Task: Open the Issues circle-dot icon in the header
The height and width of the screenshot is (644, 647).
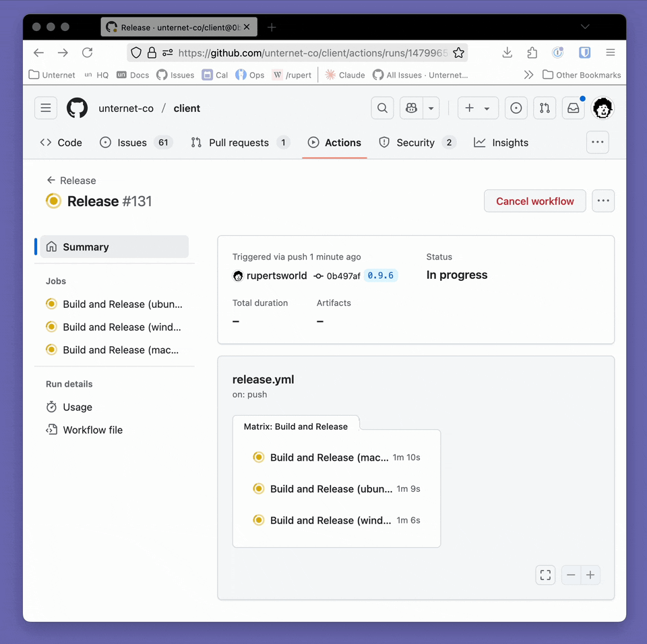Action: click(516, 108)
